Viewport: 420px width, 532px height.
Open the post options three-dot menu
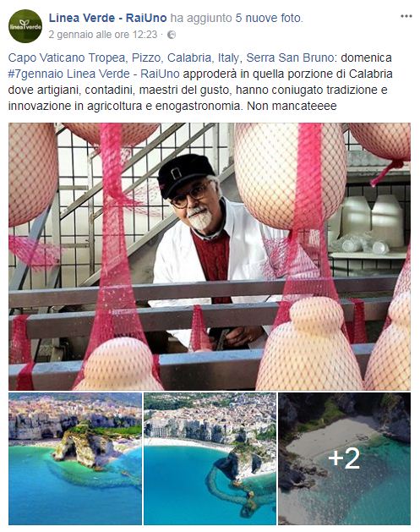coord(406,16)
